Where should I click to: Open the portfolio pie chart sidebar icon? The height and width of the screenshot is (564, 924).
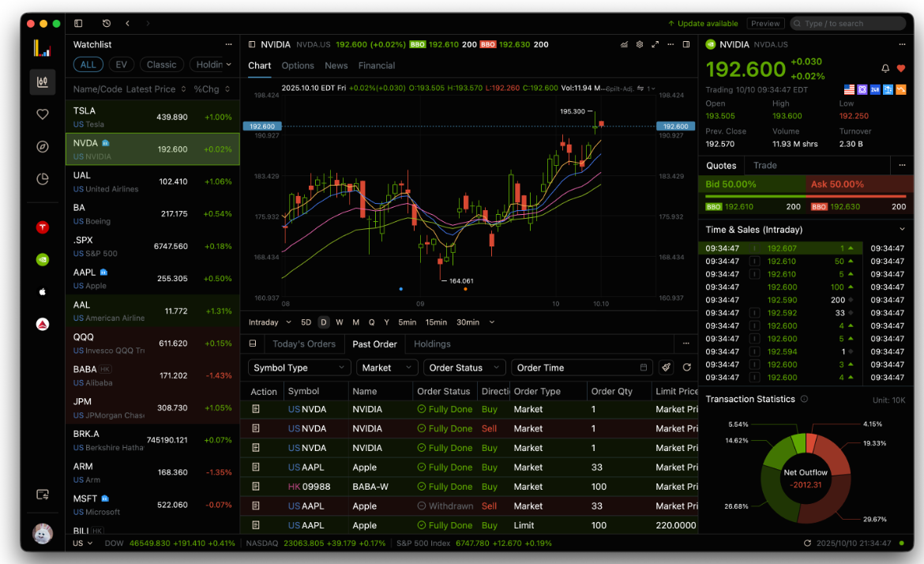[43, 179]
